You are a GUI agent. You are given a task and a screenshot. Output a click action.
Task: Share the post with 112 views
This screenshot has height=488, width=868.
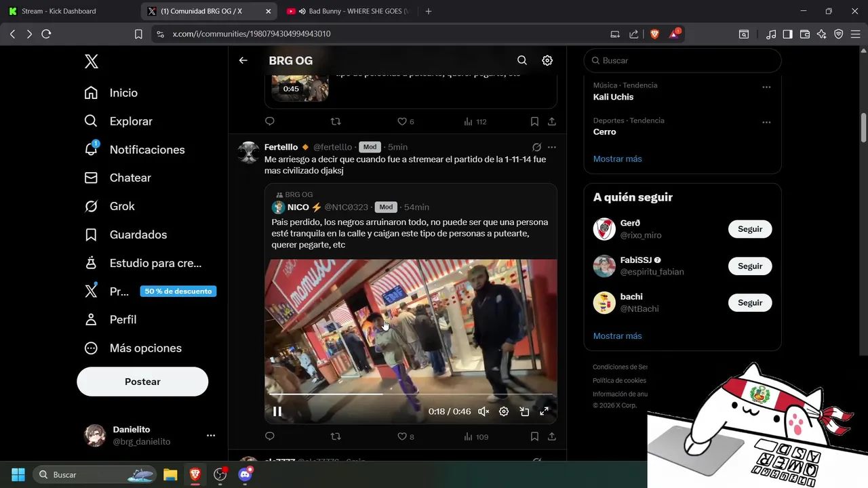[552, 121]
